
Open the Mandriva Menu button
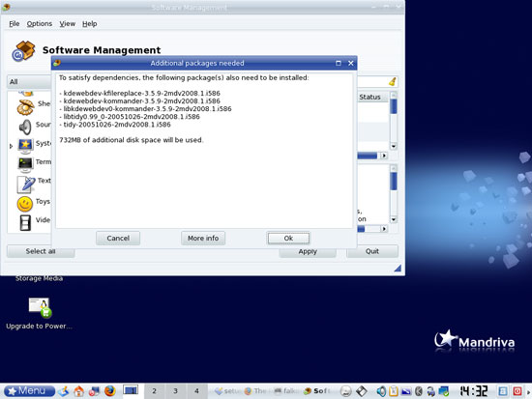(30, 391)
